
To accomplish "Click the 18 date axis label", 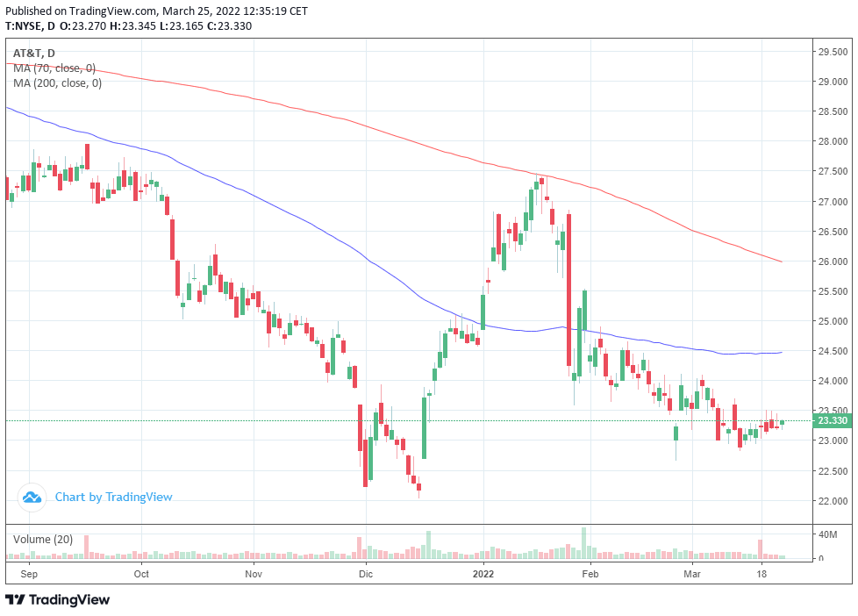I will [761, 574].
